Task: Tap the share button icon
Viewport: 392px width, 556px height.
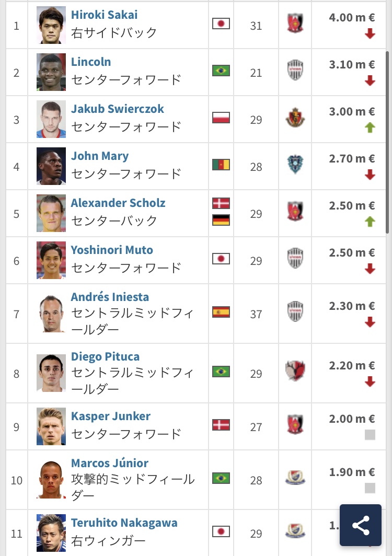Action: pos(361,525)
